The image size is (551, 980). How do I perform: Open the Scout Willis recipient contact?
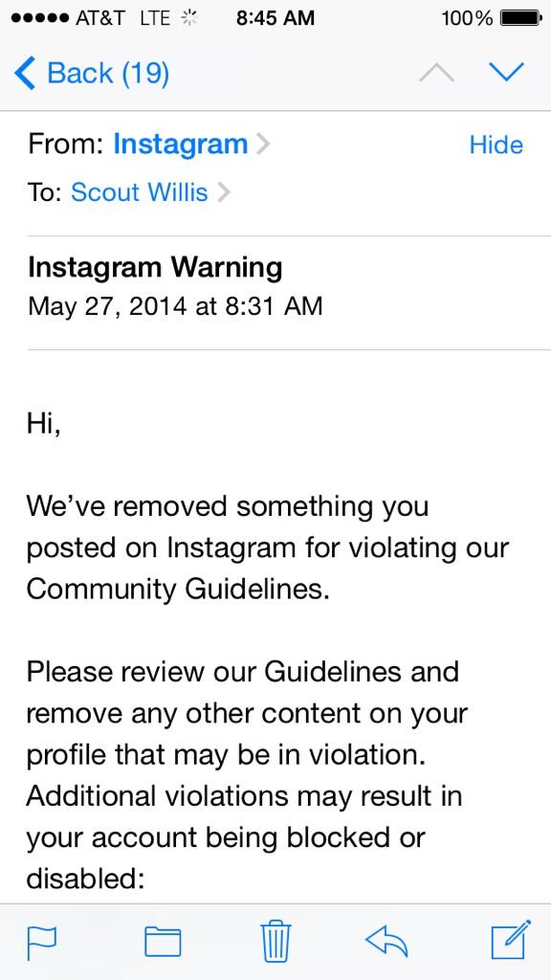pyautogui.click(x=140, y=191)
